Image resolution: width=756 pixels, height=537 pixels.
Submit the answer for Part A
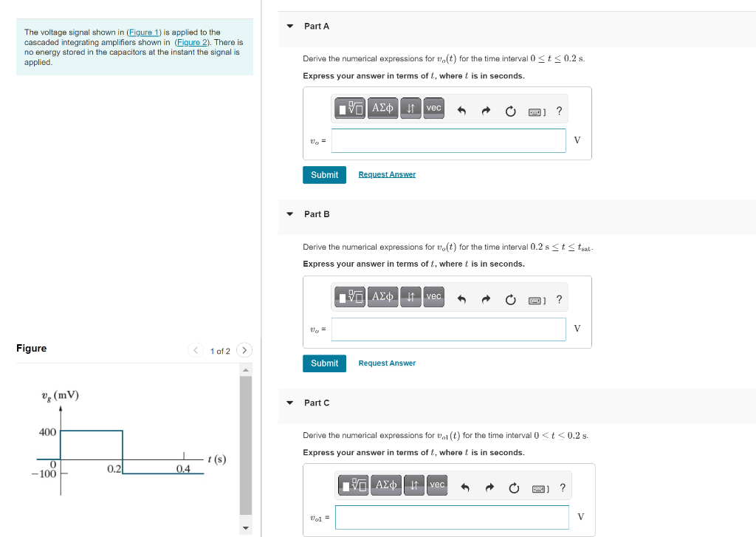324,174
